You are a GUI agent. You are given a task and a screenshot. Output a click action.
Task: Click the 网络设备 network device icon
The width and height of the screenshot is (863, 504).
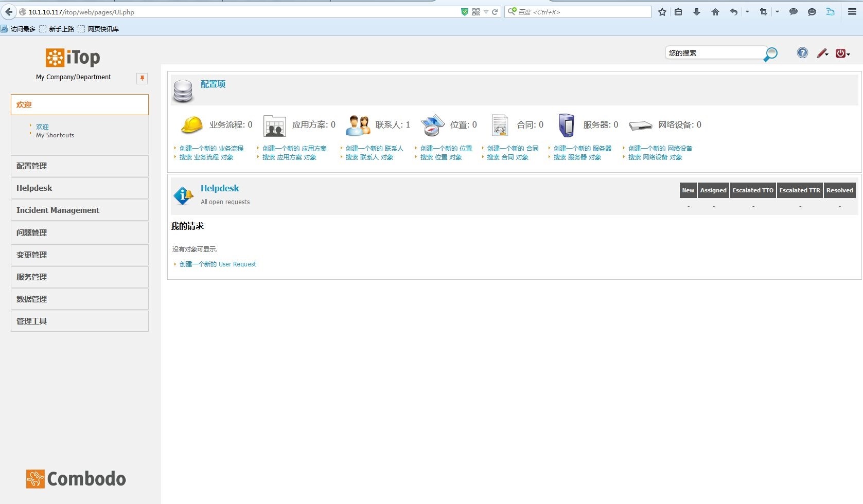click(640, 125)
